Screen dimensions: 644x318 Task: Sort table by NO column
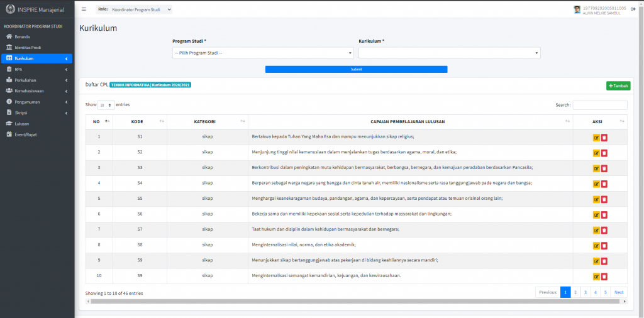[99, 121]
